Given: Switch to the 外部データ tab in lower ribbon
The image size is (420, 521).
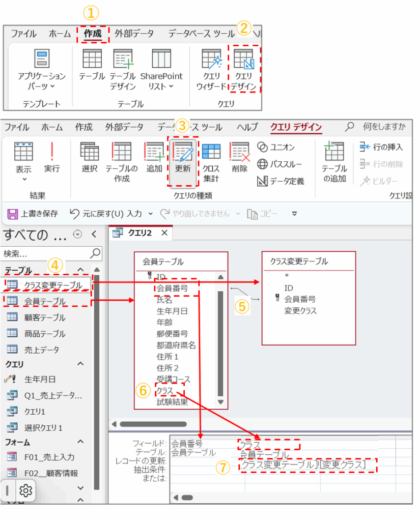Looking at the screenshot, I should 125,127.
